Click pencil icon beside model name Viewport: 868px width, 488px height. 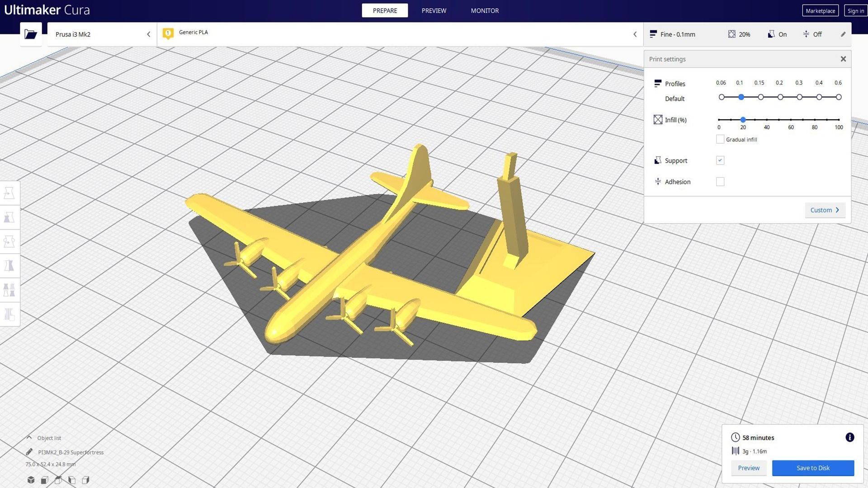click(29, 452)
